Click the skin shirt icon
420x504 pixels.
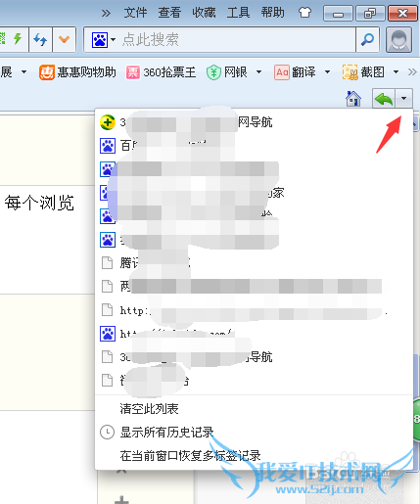point(304,13)
